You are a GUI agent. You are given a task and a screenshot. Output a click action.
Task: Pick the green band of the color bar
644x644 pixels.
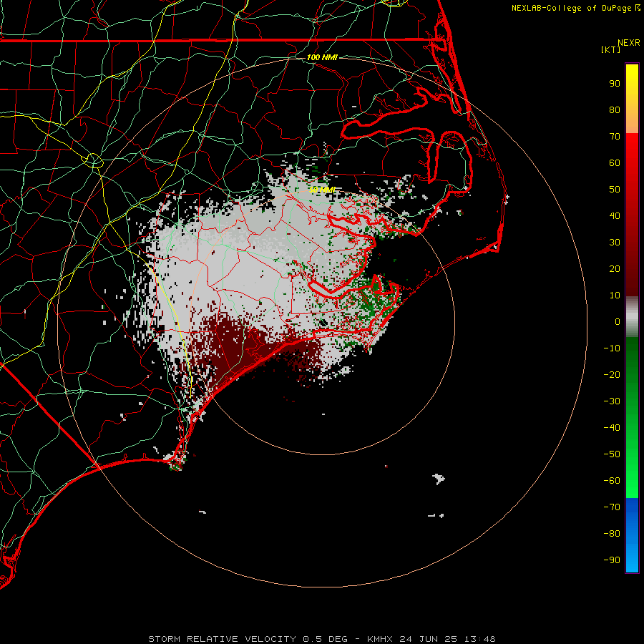tap(632, 417)
